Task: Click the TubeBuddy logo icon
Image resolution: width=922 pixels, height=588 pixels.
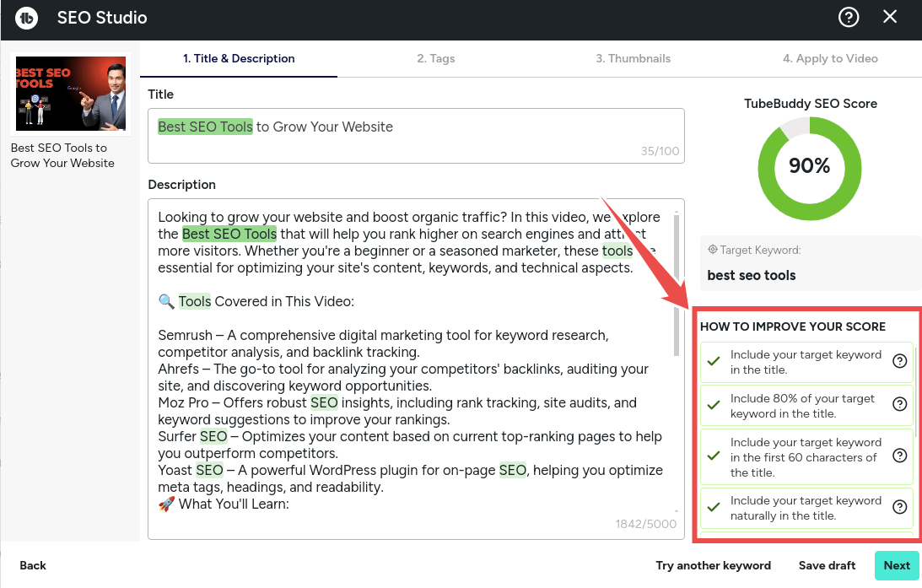Action: 26,18
